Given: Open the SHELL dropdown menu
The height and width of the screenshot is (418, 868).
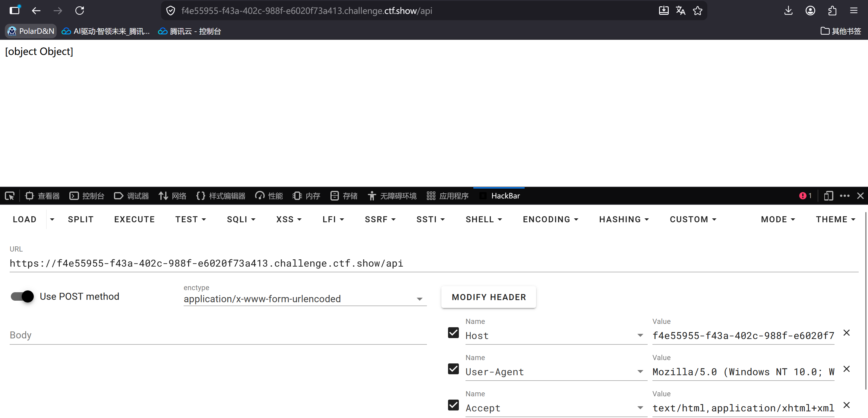Looking at the screenshot, I should pos(484,220).
